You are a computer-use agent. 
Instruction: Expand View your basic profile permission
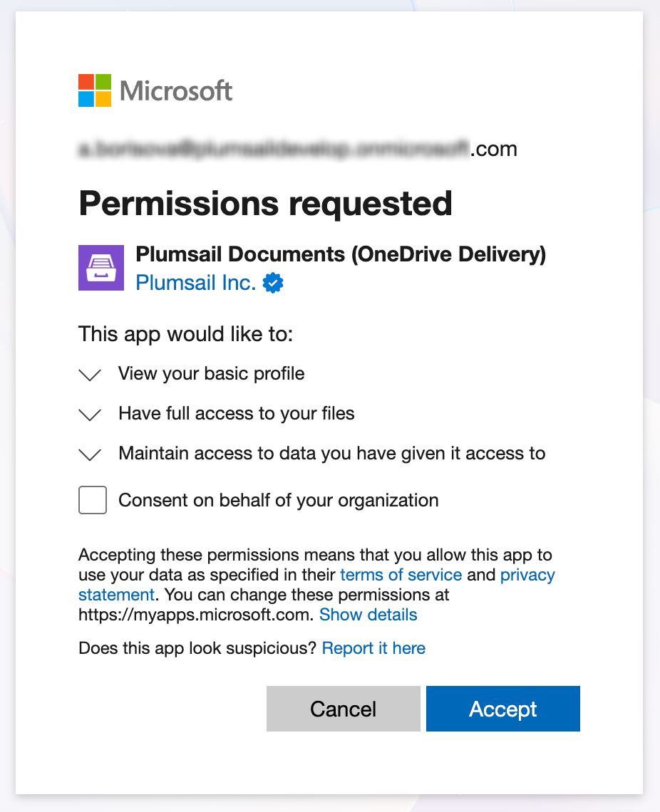90,374
